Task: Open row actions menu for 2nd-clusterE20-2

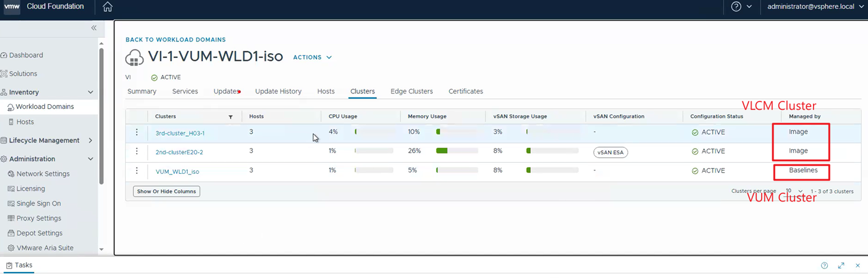Action: click(x=136, y=151)
